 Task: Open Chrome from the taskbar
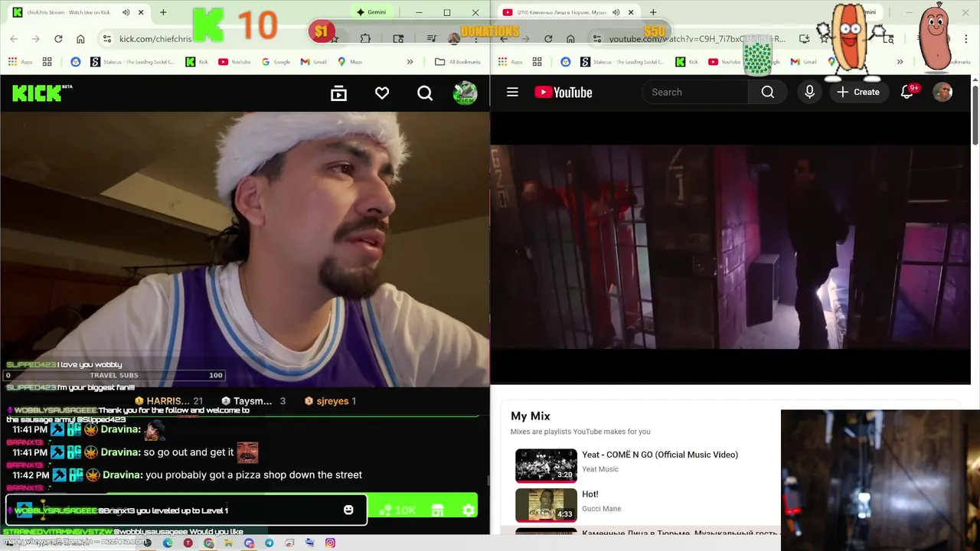coord(208,543)
